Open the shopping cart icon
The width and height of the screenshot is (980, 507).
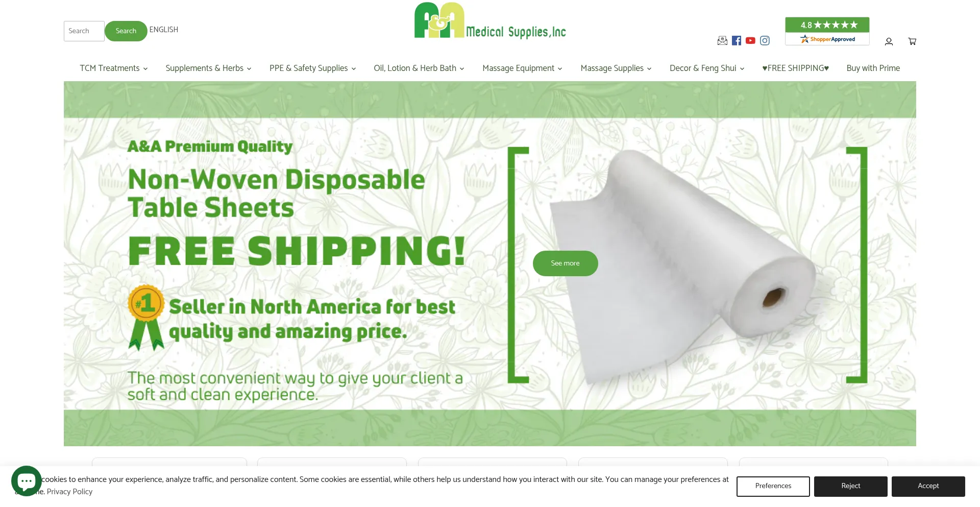coord(912,42)
